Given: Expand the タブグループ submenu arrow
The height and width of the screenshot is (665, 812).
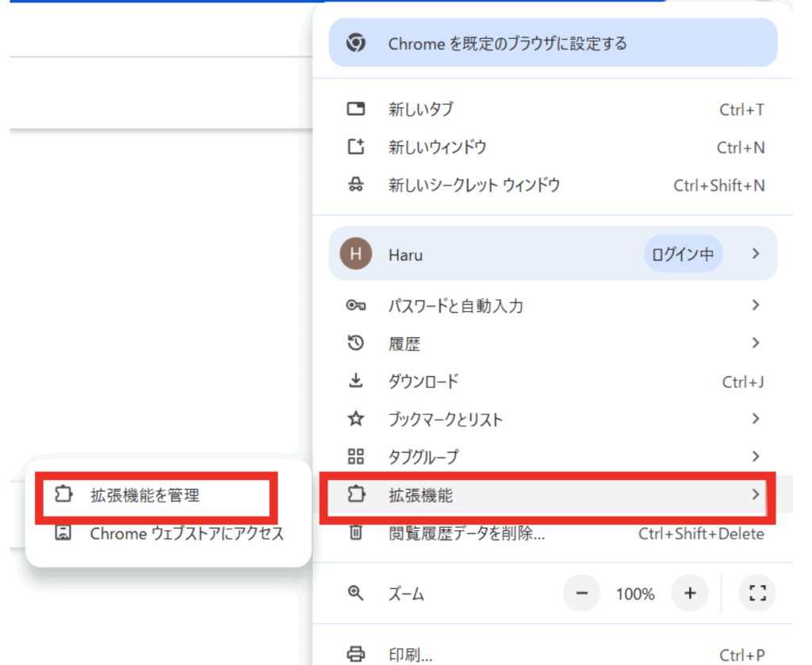Looking at the screenshot, I should (x=756, y=456).
